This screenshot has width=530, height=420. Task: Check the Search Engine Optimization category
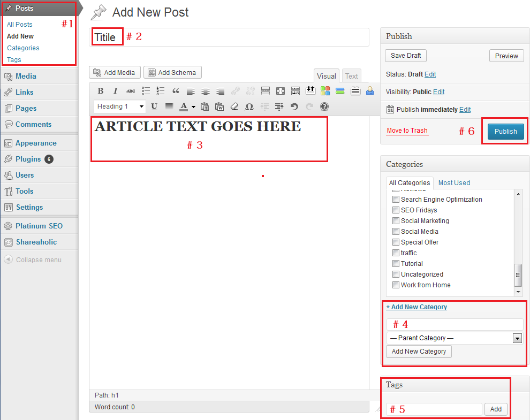[x=396, y=200]
